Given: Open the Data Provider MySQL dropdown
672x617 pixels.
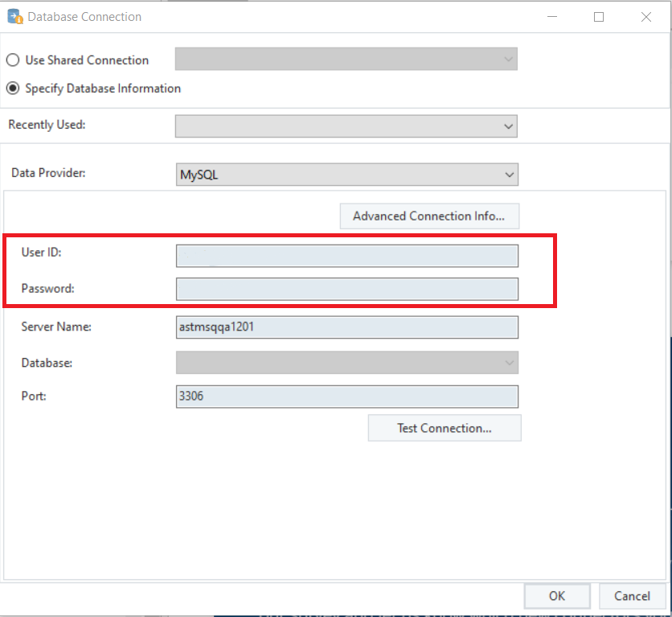Looking at the screenshot, I should click(x=346, y=175).
